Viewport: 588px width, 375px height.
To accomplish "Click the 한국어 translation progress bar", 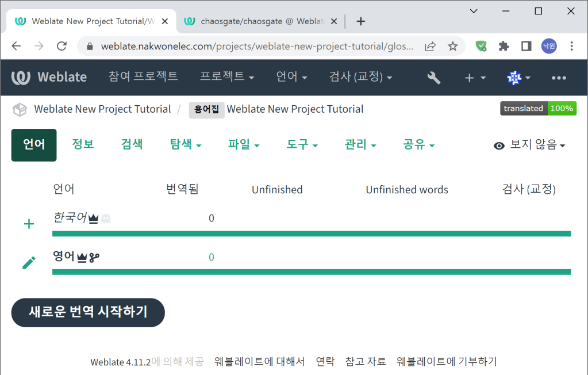I will pos(311,234).
